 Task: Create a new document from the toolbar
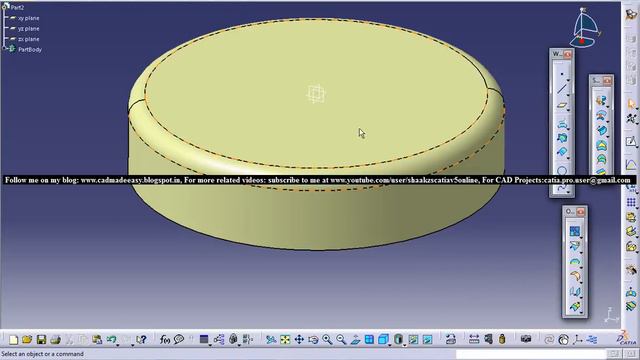click(x=13, y=340)
